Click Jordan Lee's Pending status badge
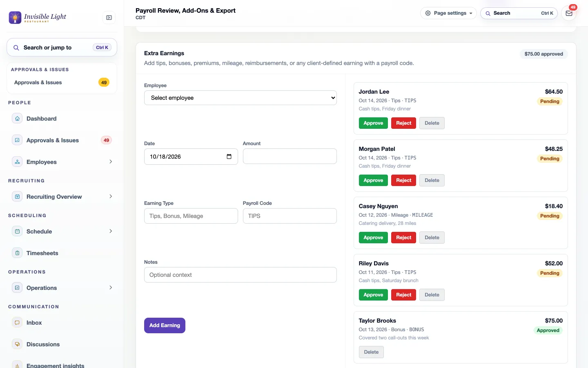 pyautogui.click(x=550, y=101)
